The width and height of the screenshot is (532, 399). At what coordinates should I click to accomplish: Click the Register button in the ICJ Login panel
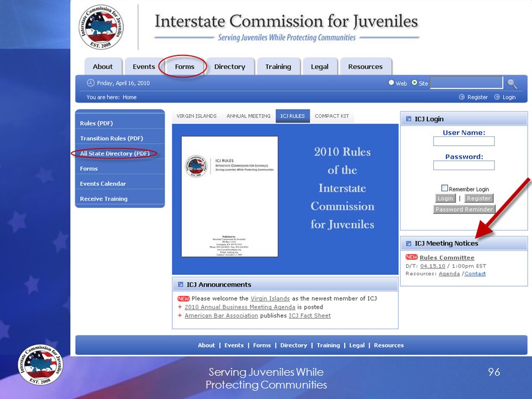(479, 198)
